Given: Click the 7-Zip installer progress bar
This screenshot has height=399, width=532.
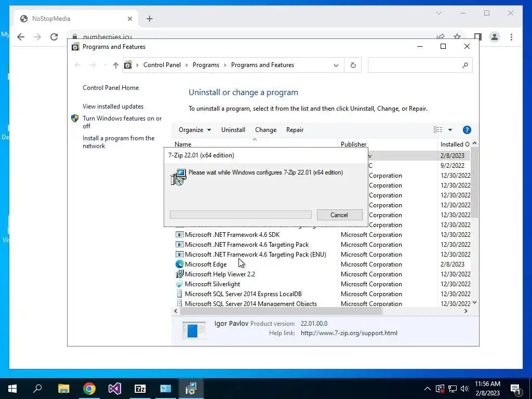Looking at the screenshot, I should (241, 215).
